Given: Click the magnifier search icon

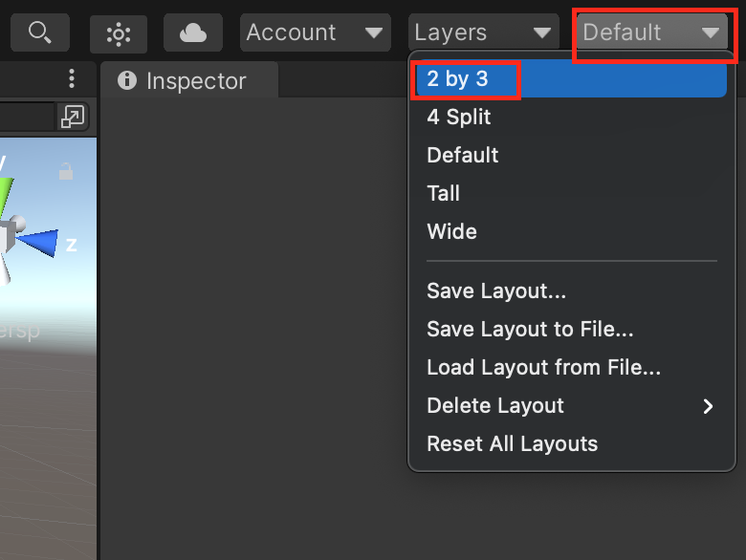Looking at the screenshot, I should pyautogui.click(x=39, y=32).
